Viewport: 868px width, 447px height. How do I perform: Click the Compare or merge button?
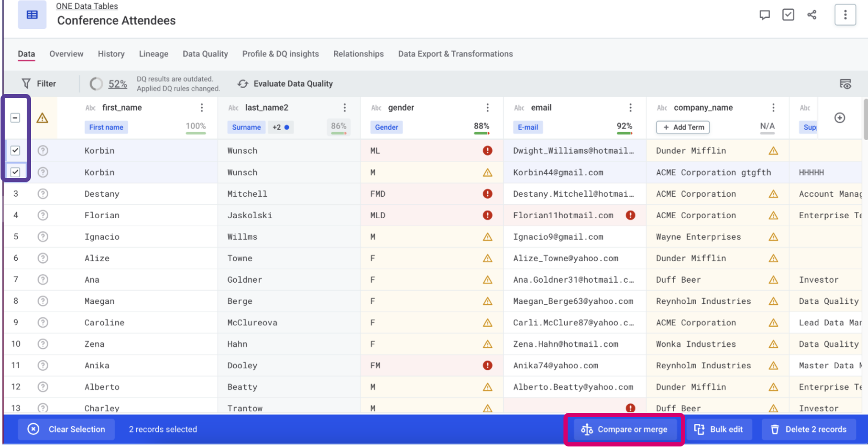(x=624, y=429)
